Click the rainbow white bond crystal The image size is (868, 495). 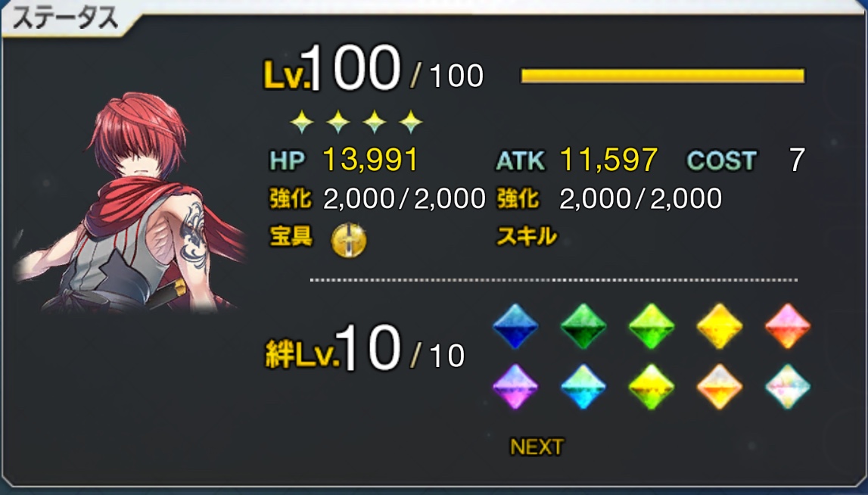(787, 387)
